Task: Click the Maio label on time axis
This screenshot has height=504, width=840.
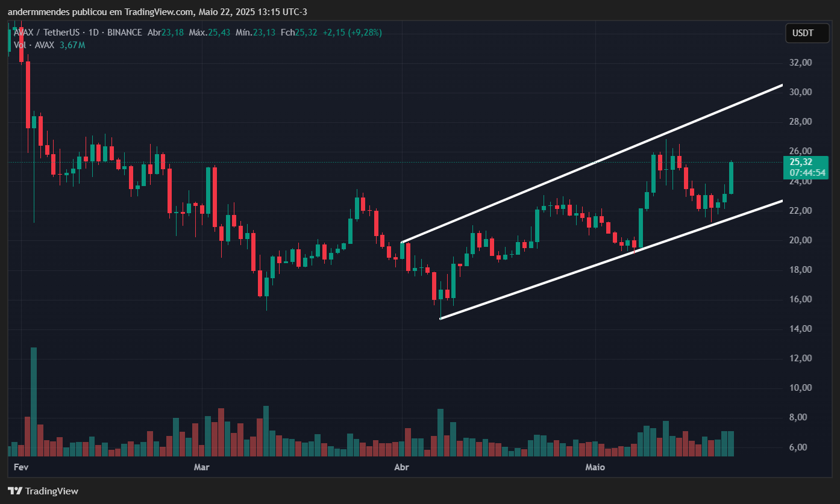Action: (x=595, y=467)
